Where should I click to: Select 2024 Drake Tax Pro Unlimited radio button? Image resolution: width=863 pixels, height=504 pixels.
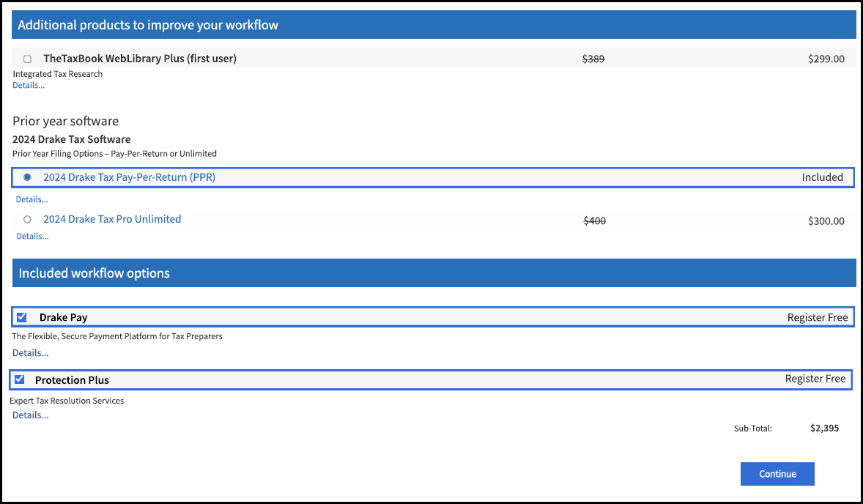28,219
